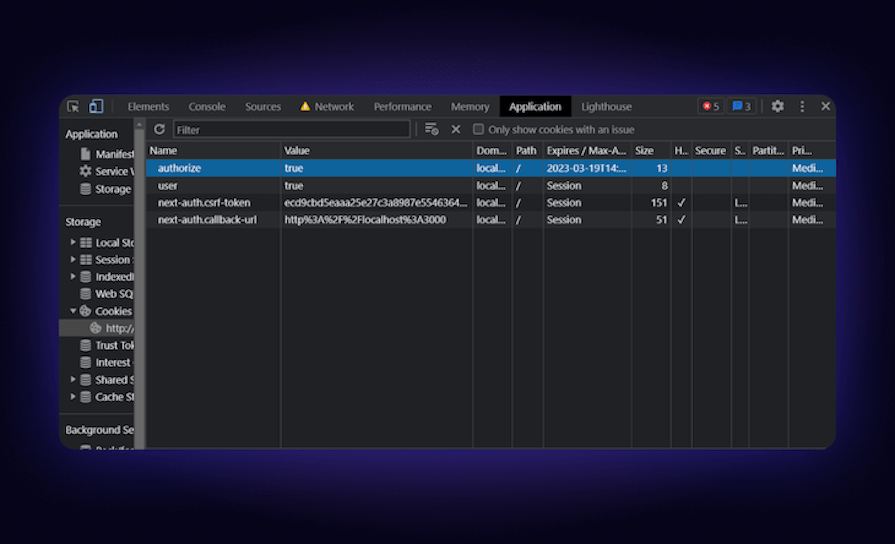The width and height of the screenshot is (895, 544).
Task: Click the red error count badge
Action: click(710, 106)
